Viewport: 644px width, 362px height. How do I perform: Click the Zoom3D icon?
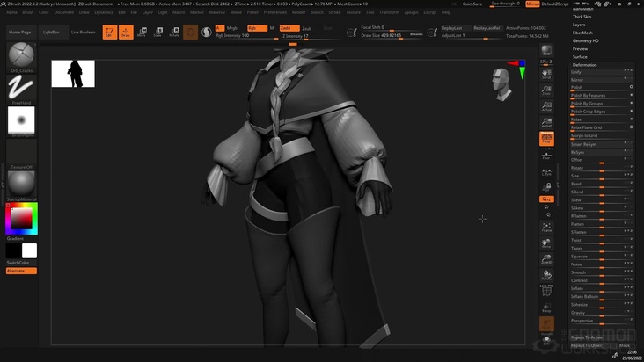[x=546, y=259]
